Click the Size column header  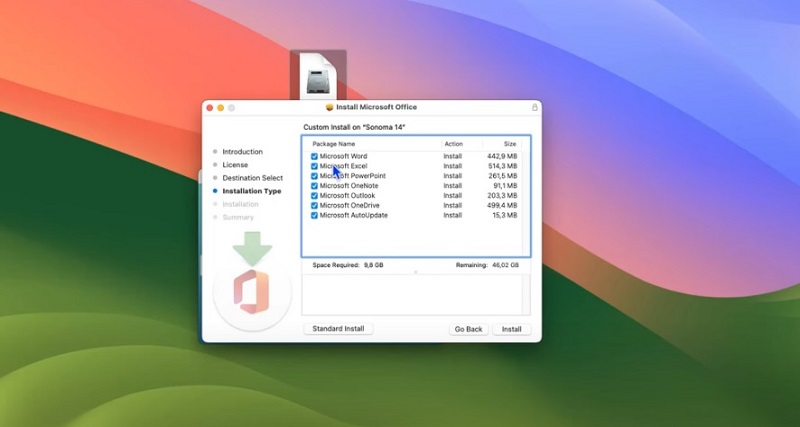(510, 144)
